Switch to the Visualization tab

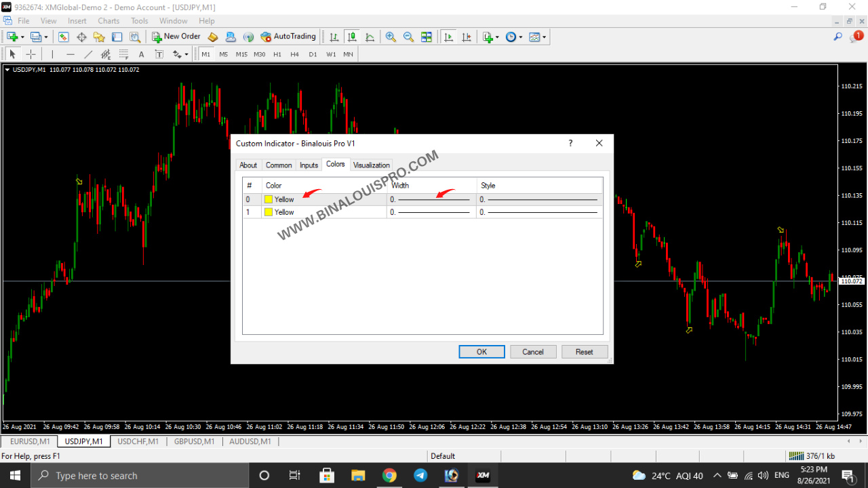[372, 165]
